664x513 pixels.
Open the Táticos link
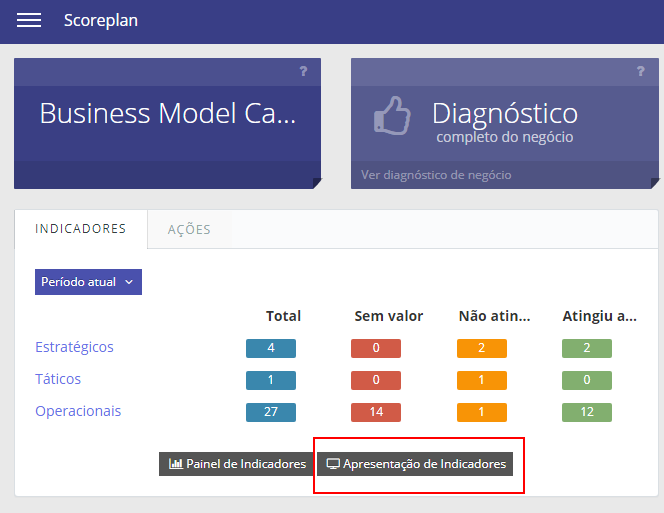(58, 379)
